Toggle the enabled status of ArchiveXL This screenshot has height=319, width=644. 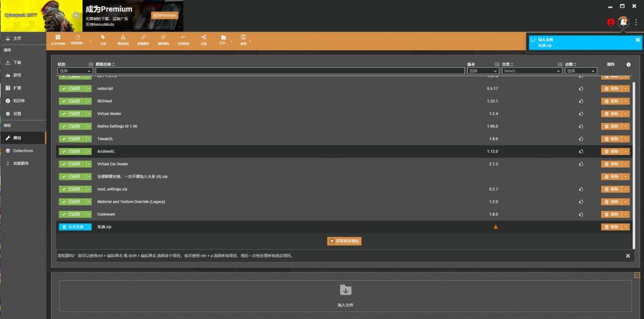[72, 151]
